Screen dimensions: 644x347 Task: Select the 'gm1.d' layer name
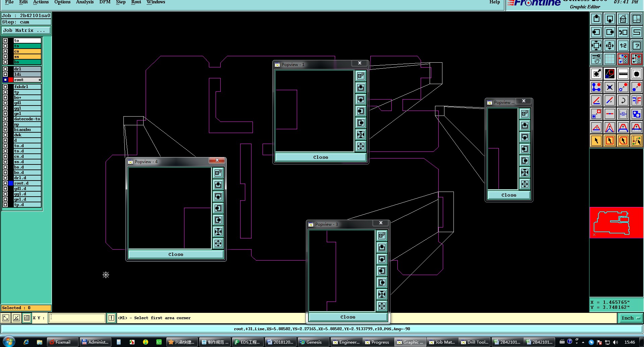27,199
